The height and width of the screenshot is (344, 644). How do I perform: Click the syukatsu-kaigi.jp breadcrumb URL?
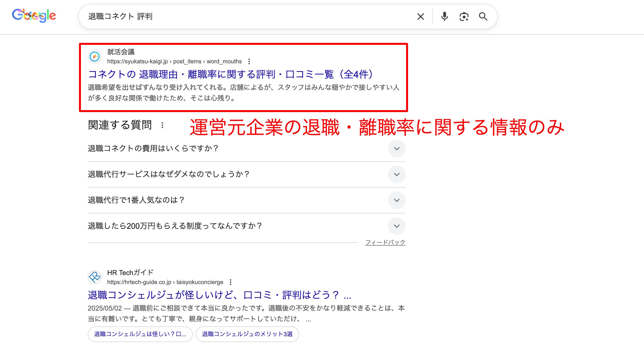click(x=175, y=61)
